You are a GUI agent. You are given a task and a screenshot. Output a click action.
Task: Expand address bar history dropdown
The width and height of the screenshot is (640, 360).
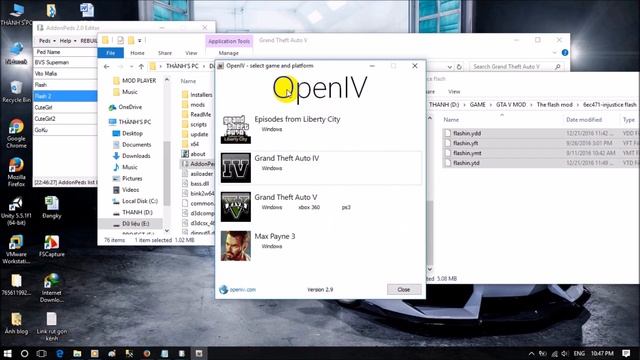449,67
